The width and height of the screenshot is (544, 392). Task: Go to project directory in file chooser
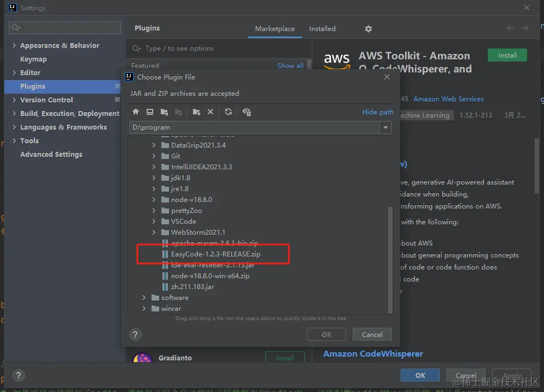(x=164, y=112)
